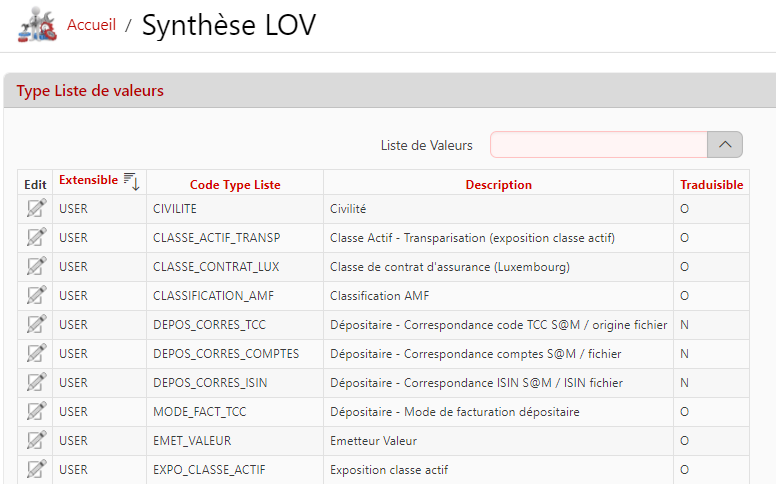Click the application logo icon beside Accueil

tap(37, 25)
